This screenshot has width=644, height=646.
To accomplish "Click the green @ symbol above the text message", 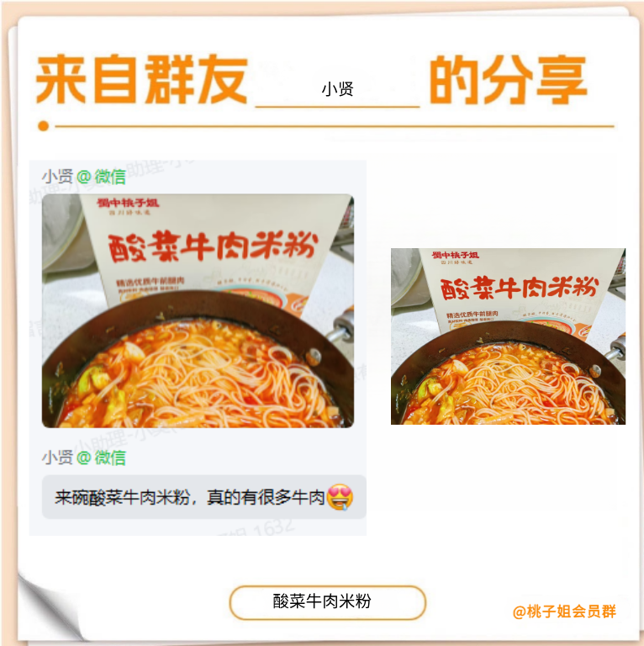I will (x=83, y=458).
